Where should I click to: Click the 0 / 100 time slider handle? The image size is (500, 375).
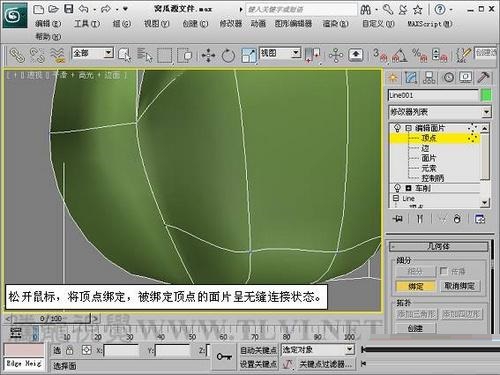click(51, 319)
